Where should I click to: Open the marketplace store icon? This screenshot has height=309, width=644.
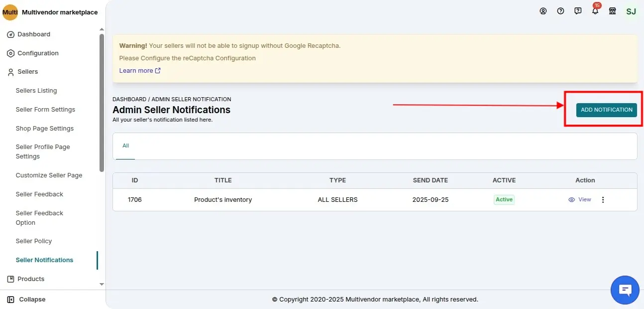tap(612, 11)
